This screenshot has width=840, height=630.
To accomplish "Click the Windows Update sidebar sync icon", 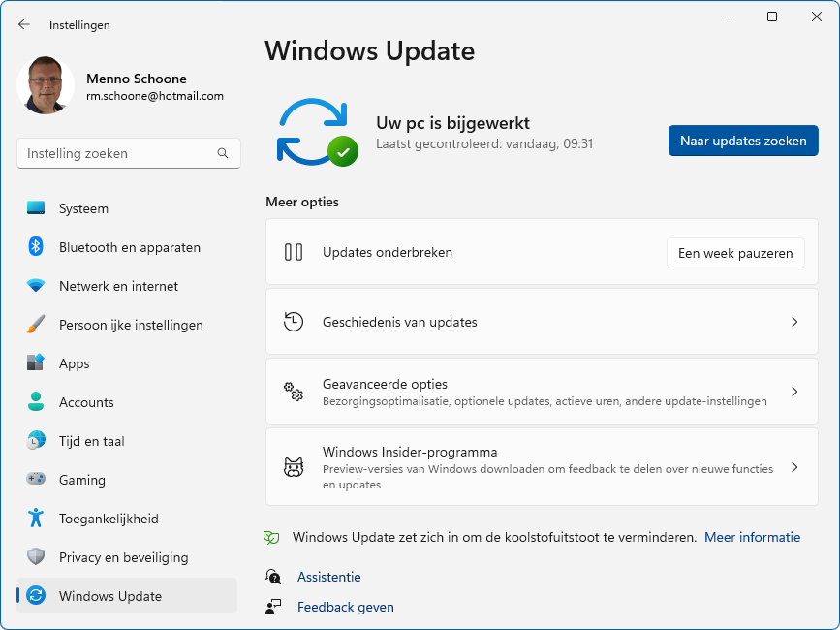I will pos(36,595).
